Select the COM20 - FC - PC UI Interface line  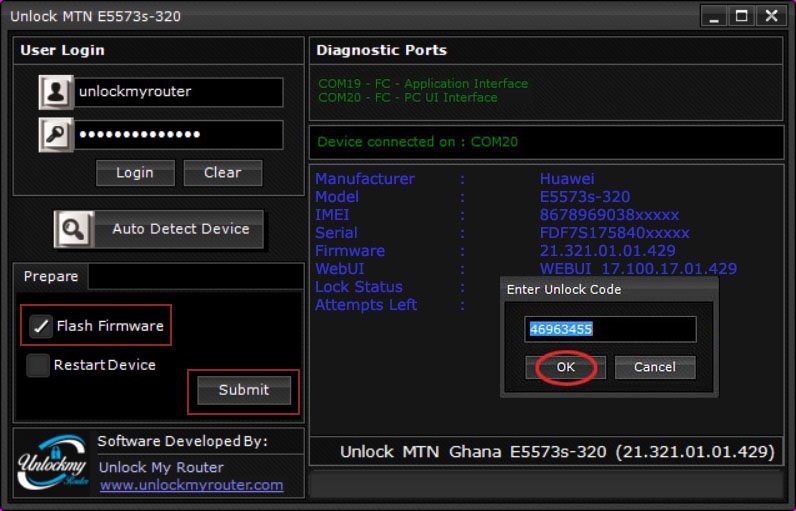pos(408,98)
